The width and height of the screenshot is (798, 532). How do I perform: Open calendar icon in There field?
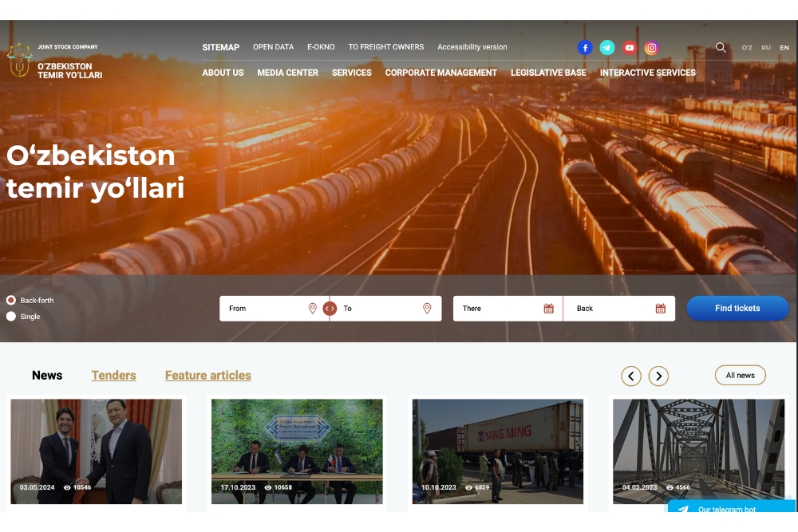click(548, 309)
